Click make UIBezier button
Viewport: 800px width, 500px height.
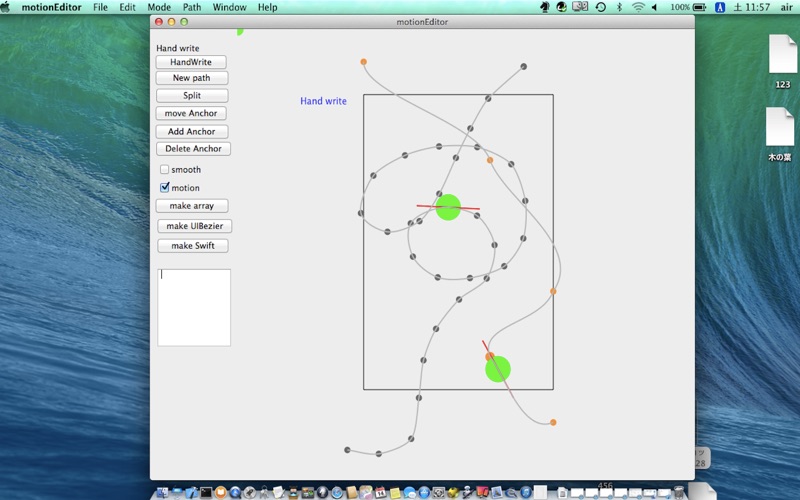tap(194, 226)
